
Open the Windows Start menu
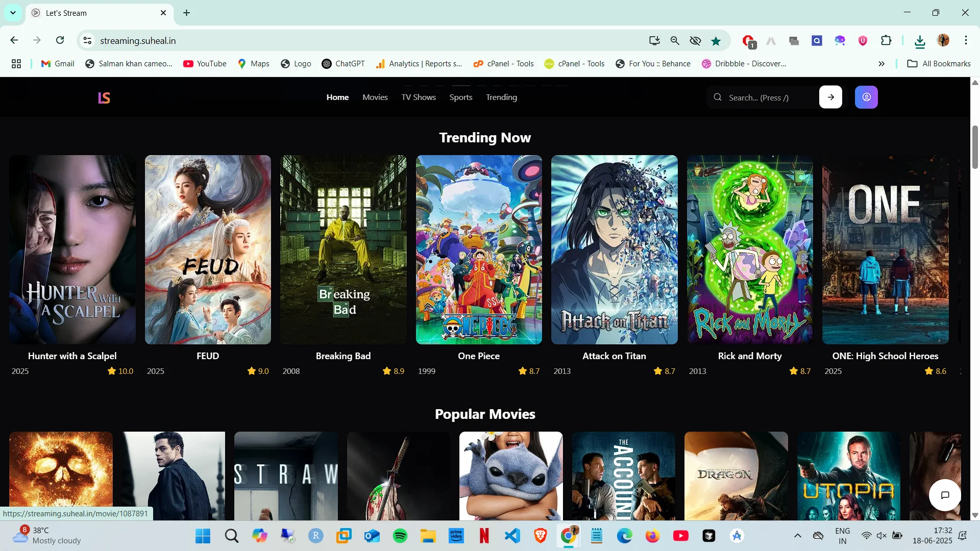pyautogui.click(x=203, y=536)
